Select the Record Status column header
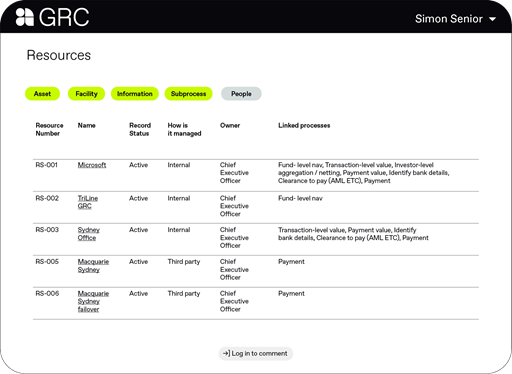The image size is (512, 374). tap(140, 129)
